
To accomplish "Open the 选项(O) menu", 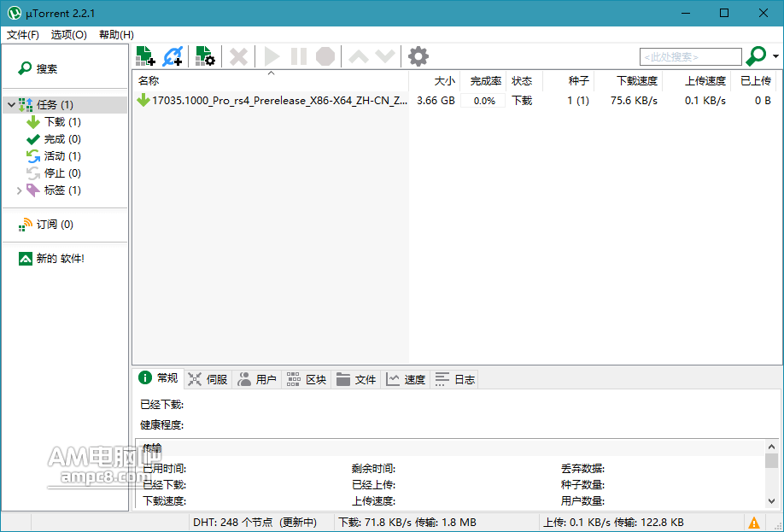I will click(69, 34).
